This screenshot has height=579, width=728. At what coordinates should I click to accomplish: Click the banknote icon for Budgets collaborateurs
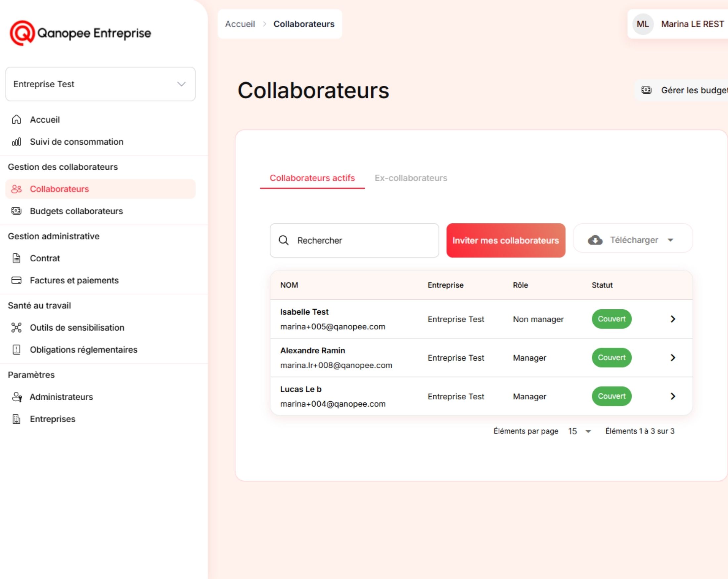pyautogui.click(x=16, y=211)
